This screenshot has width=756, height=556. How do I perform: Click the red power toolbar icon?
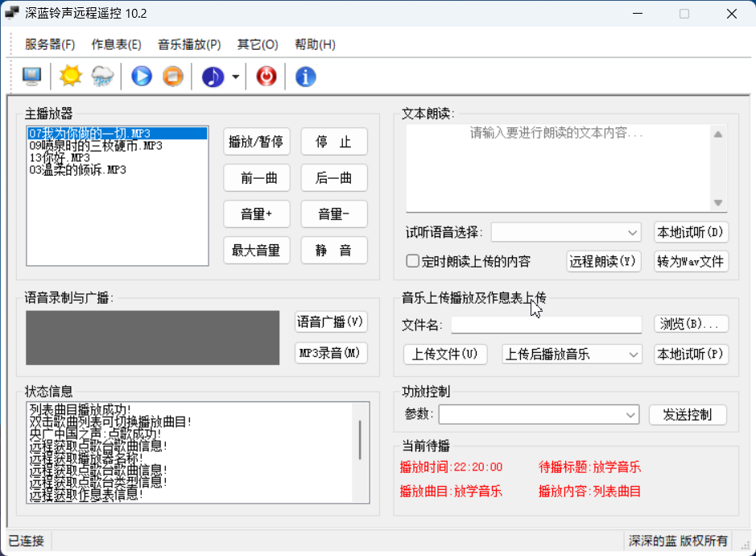pos(266,75)
